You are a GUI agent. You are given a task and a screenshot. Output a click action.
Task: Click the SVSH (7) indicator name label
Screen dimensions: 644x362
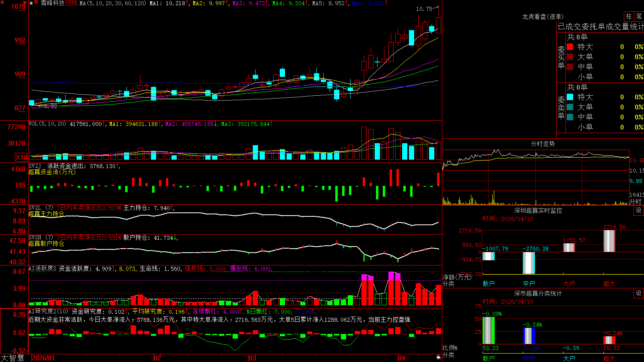pyautogui.click(x=41, y=238)
